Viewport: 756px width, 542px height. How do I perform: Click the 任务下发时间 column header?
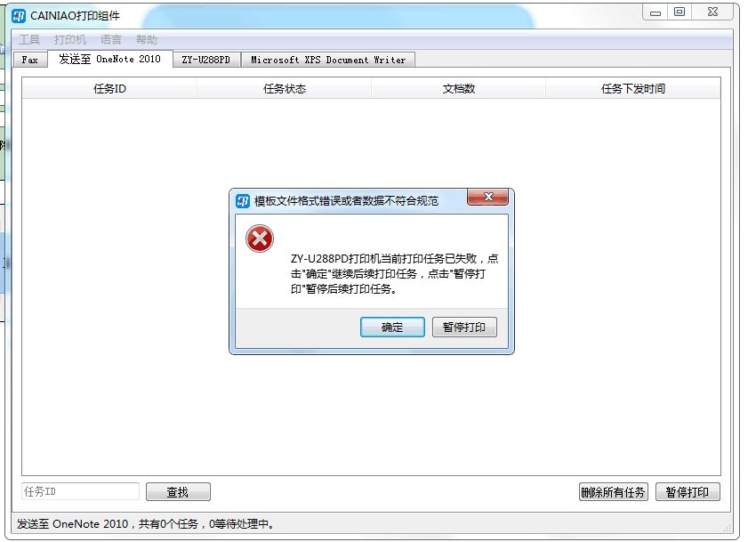[633, 89]
